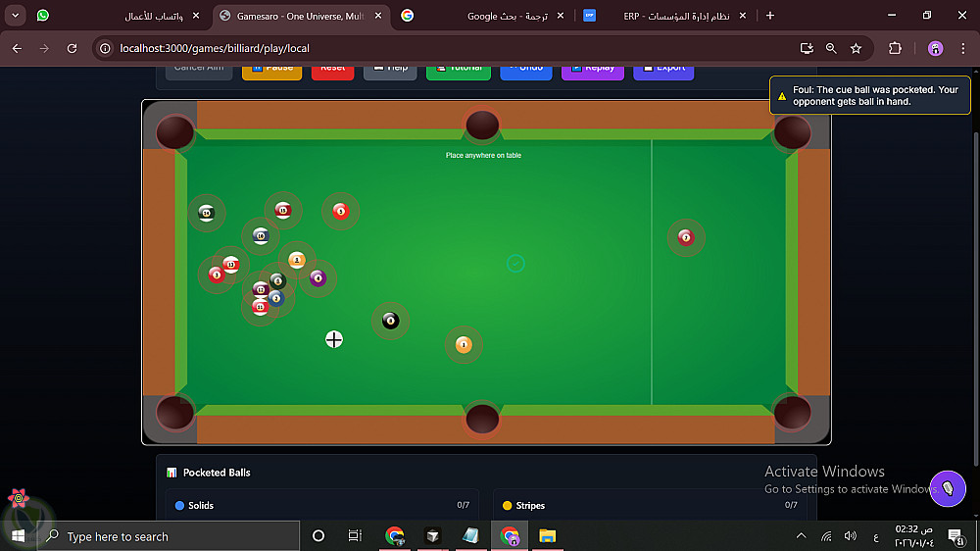Close the ERP tab

click(743, 16)
